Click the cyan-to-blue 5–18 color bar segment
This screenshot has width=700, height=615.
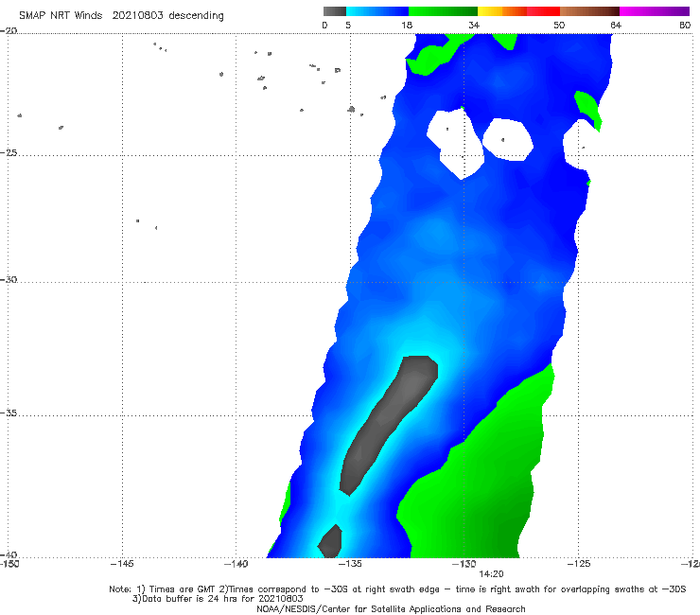(377, 11)
